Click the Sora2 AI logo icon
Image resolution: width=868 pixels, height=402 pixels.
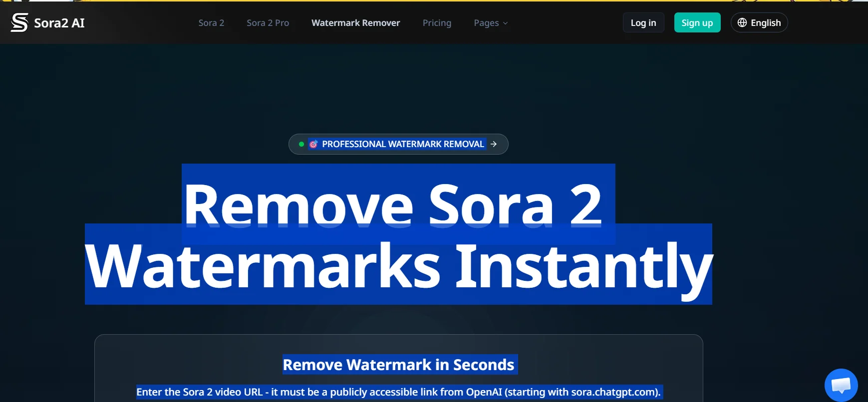click(19, 22)
